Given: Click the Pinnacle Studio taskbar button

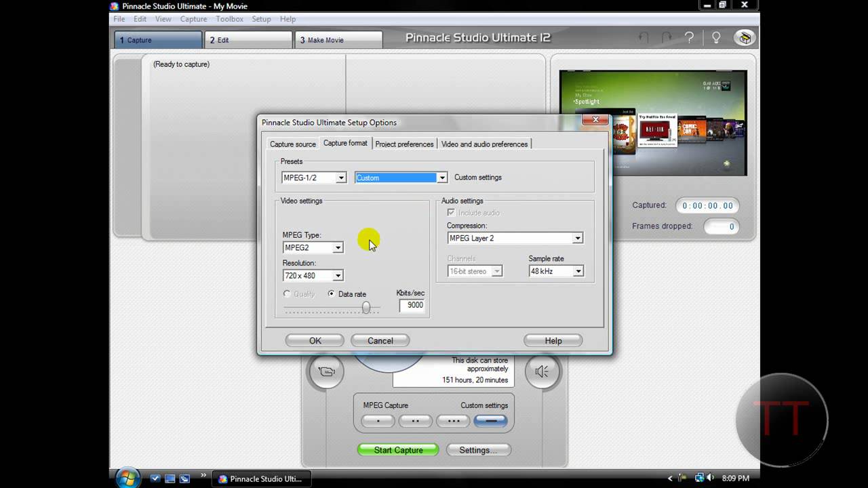Looking at the screenshot, I should (261, 479).
